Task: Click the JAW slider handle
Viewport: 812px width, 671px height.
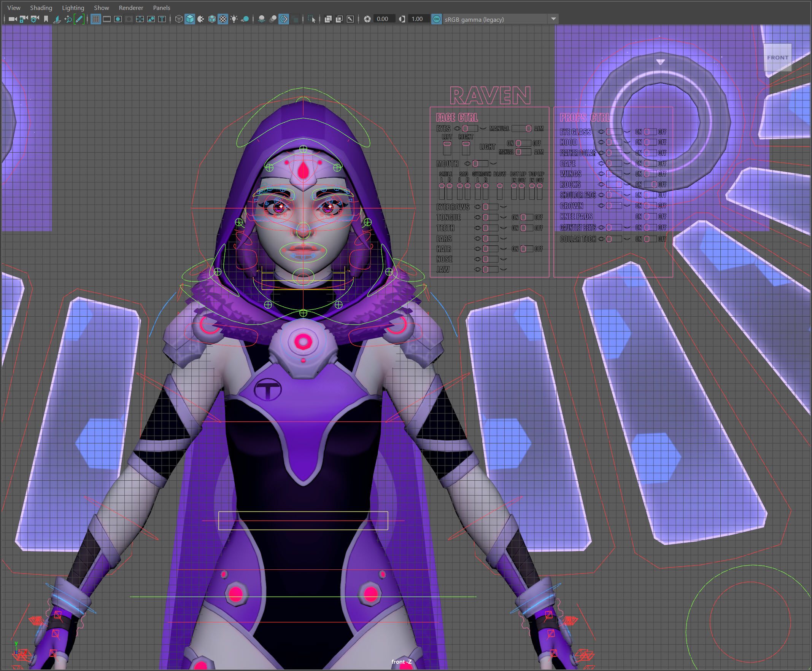Action: [x=486, y=269]
